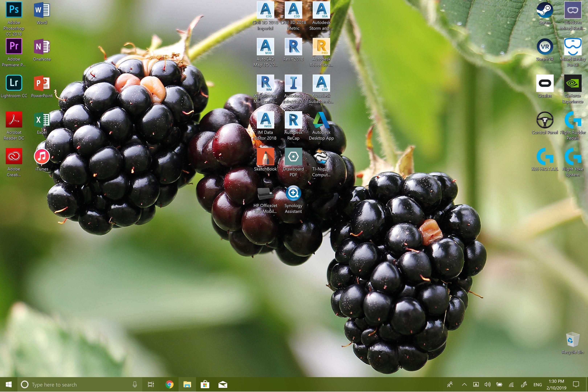Open the Windows Start menu
The height and width of the screenshot is (392, 588).
coord(9,385)
